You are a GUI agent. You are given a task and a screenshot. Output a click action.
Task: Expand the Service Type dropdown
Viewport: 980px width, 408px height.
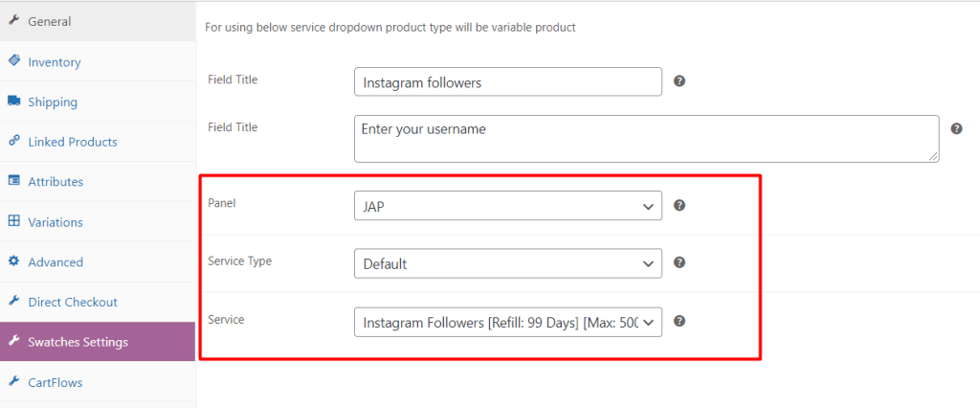507,263
